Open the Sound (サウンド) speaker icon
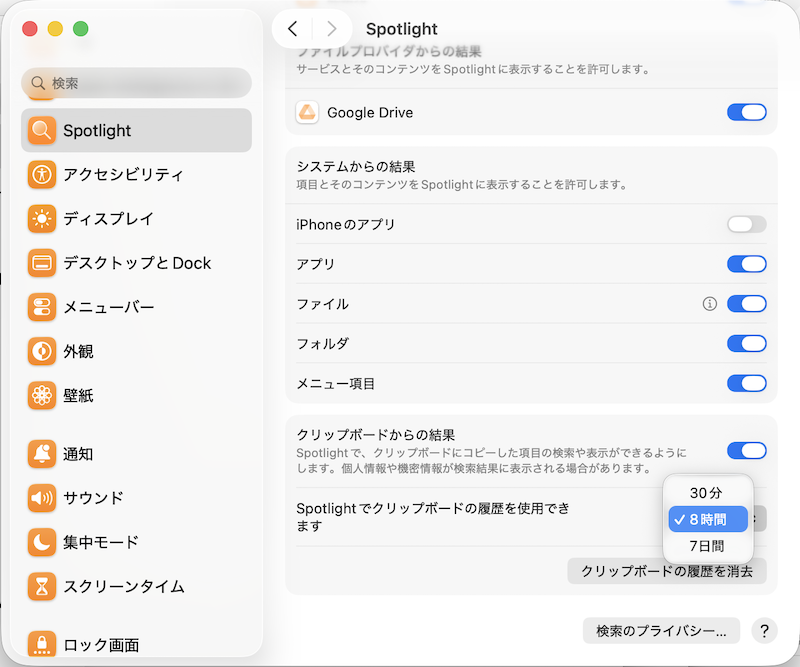The image size is (800, 667). 42,498
